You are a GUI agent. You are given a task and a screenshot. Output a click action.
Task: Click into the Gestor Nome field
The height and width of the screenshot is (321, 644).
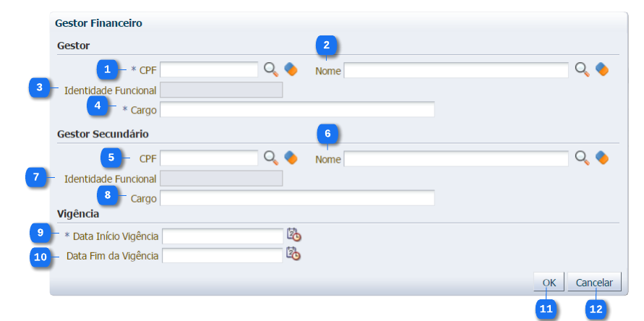pos(456,70)
